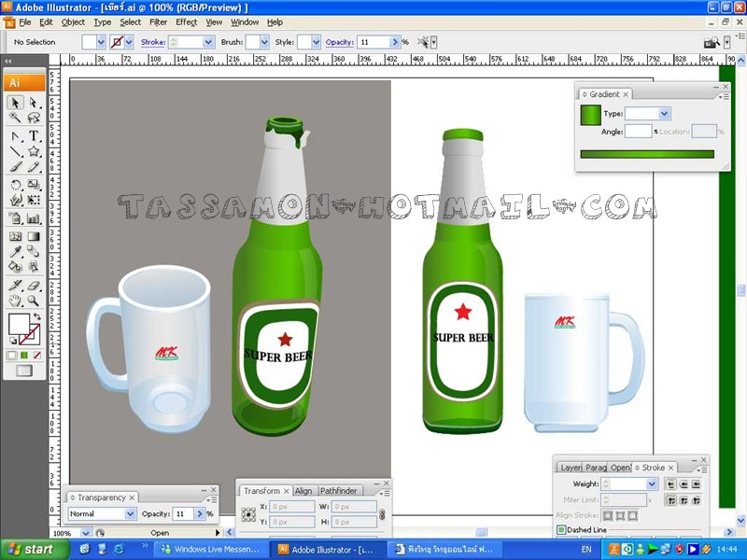Click gradient preview swatch in Gradient panel
The image size is (747, 560).
[x=591, y=115]
